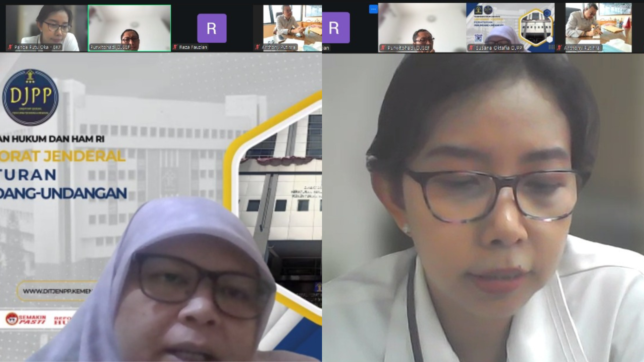Select highlighted Purwitohadi_DJSEF thumbnail in left window
644x362 pixels.
129,28
